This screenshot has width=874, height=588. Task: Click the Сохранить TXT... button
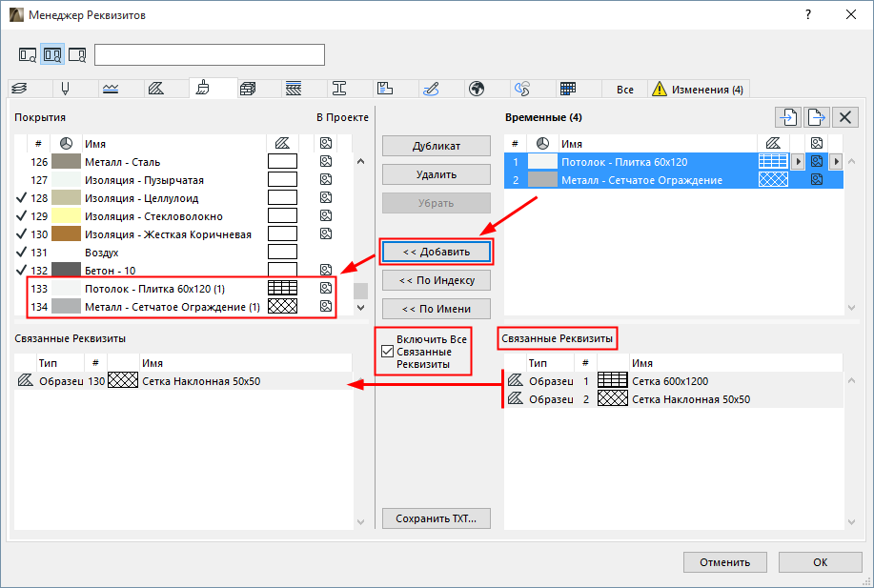(437, 518)
